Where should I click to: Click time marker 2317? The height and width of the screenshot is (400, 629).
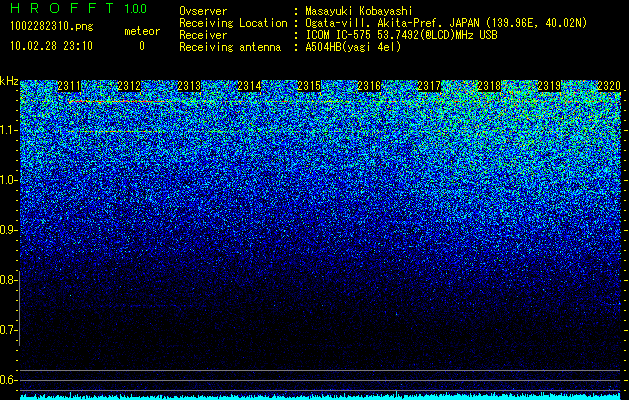click(x=429, y=86)
